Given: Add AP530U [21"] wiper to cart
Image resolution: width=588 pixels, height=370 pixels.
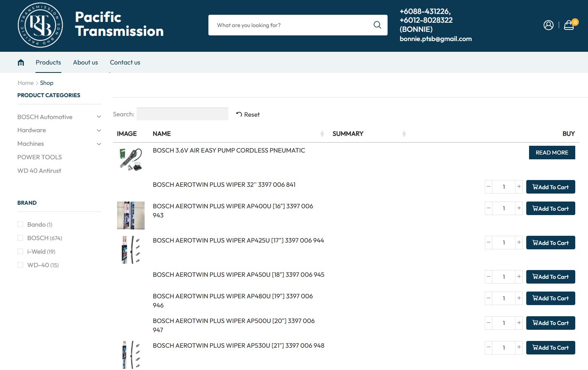Looking at the screenshot, I should coord(551,348).
